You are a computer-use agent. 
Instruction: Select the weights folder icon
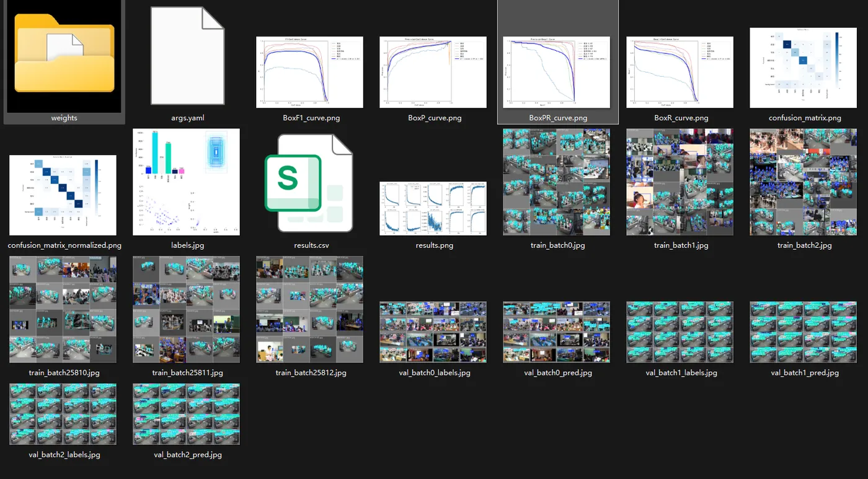(x=64, y=56)
